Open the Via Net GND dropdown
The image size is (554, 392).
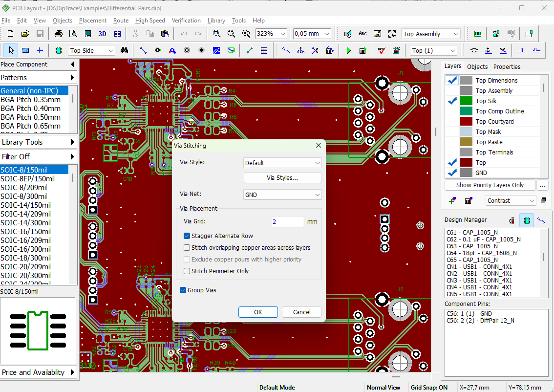pyautogui.click(x=282, y=195)
